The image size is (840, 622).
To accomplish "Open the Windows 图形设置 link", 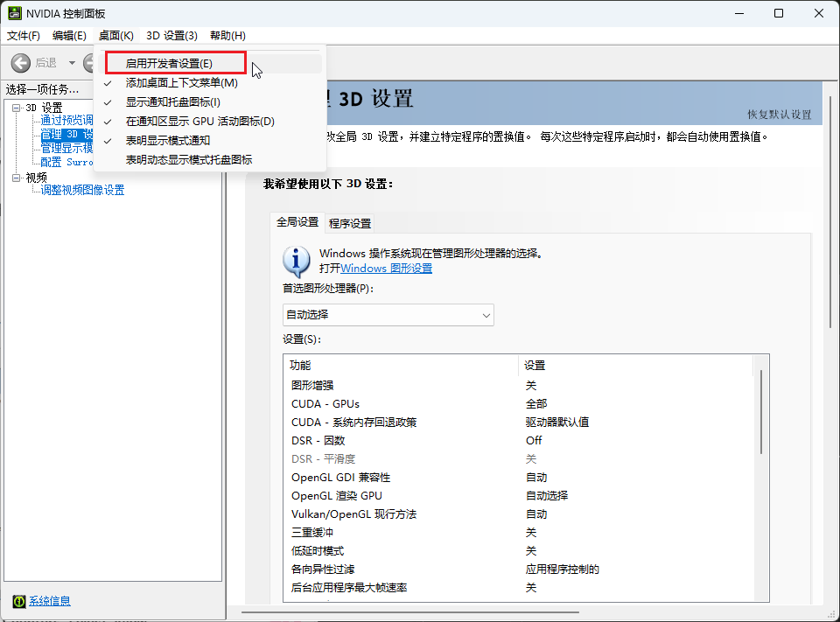I will pos(386,269).
